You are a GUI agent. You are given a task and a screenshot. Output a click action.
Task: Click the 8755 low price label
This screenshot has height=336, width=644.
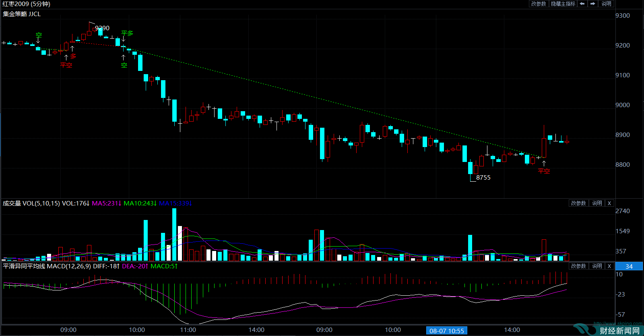[483, 177]
